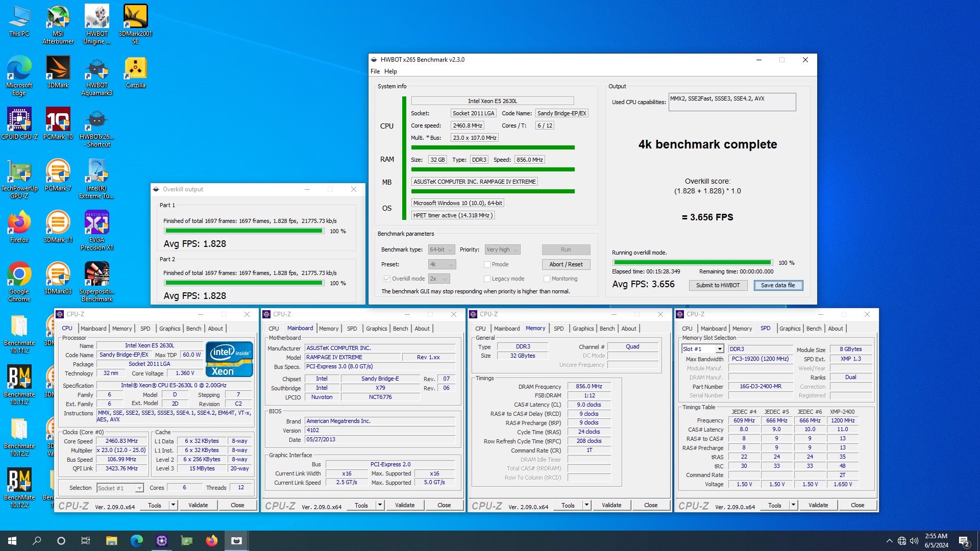Click the Save data file button

point(778,286)
